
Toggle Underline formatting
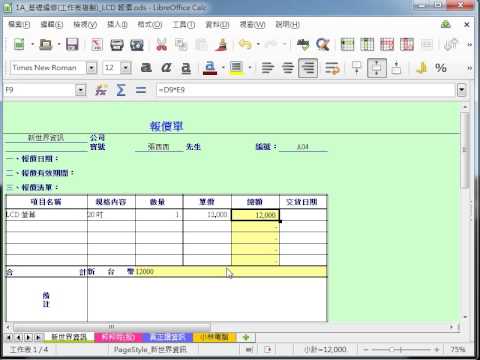click(186, 68)
